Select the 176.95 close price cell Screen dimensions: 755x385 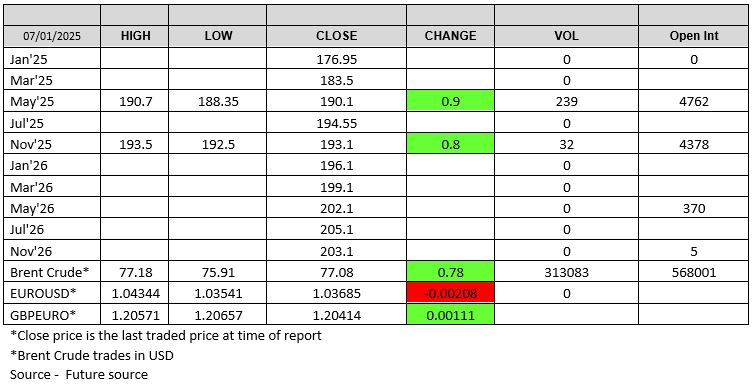[x=337, y=59]
